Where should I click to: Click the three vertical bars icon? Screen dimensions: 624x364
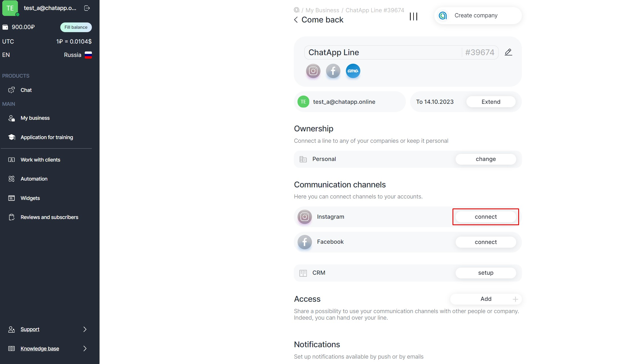(413, 16)
